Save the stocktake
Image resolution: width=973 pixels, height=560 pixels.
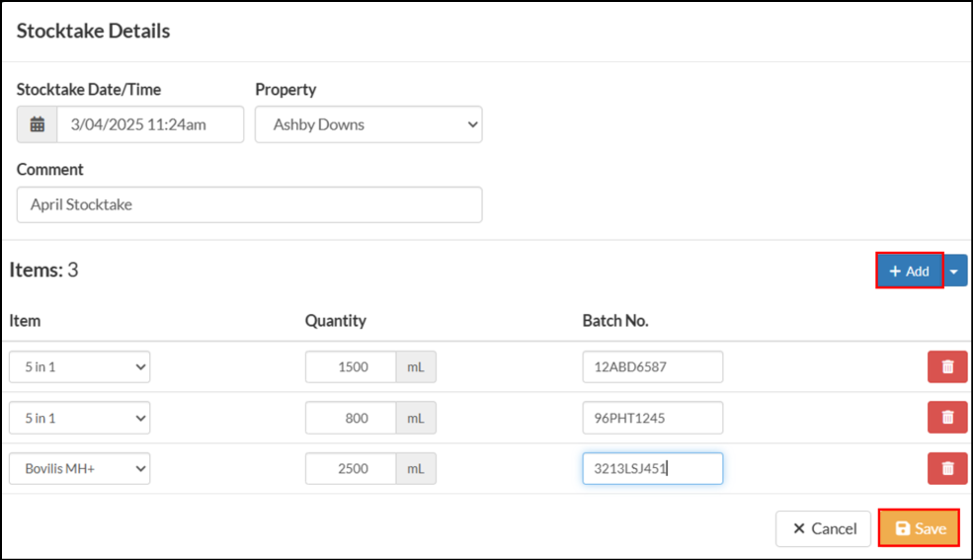(919, 528)
